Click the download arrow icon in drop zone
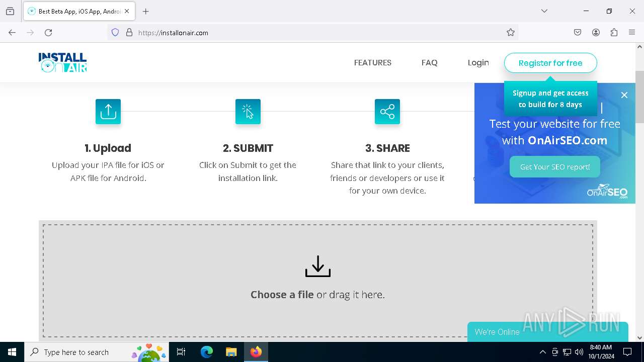 point(318,266)
